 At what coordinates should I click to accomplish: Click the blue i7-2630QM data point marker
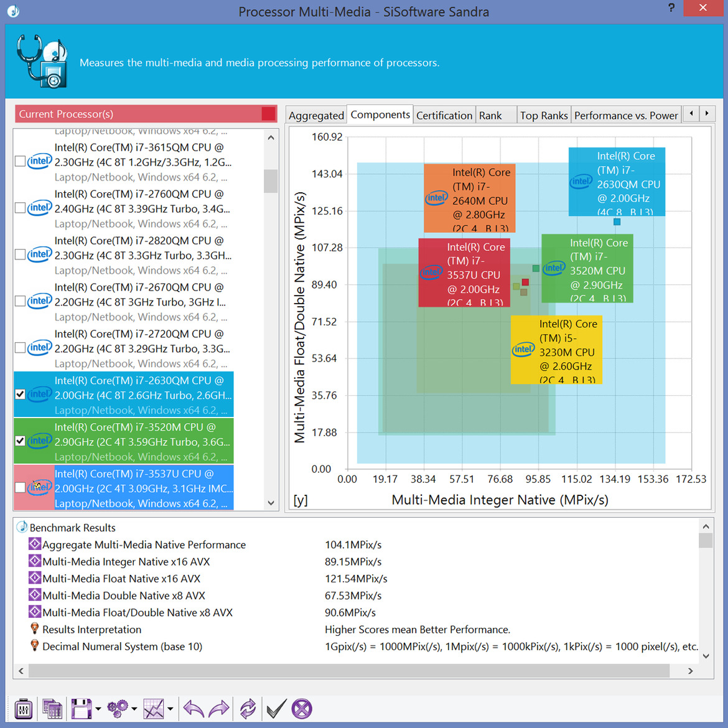(x=617, y=222)
